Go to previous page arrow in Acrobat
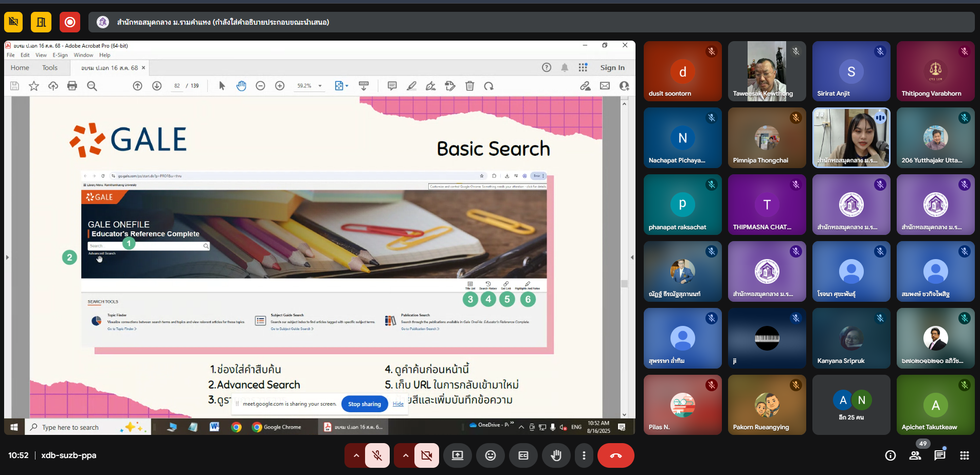This screenshot has width=980, height=475. pyautogui.click(x=137, y=86)
